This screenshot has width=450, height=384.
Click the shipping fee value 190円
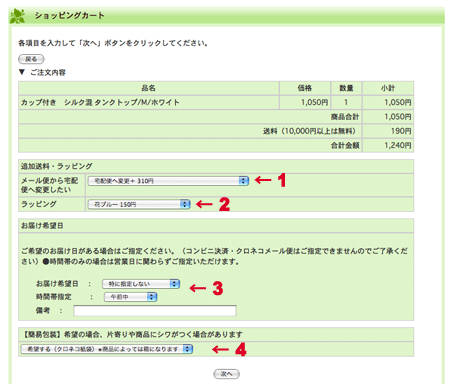[401, 131]
